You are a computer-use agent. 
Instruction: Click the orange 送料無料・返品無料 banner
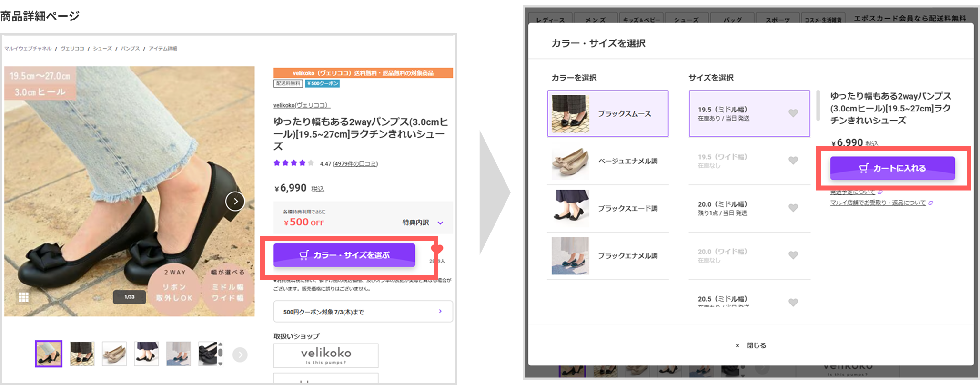point(363,73)
